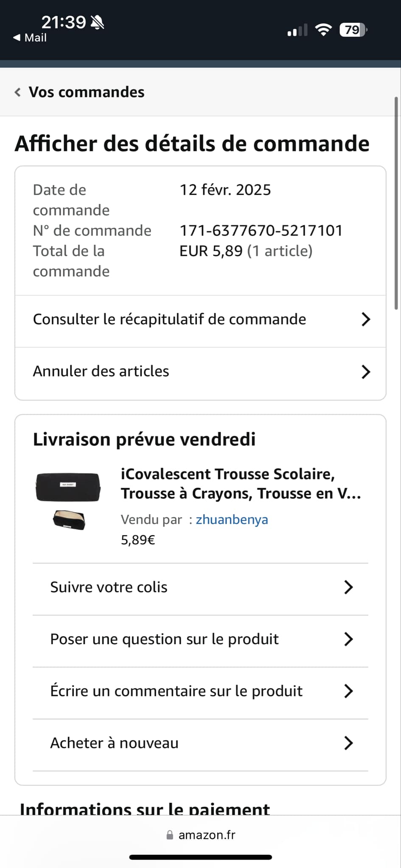Open seller link zhuanbenya
The height and width of the screenshot is (868, 401).
(x=232, y=520)
